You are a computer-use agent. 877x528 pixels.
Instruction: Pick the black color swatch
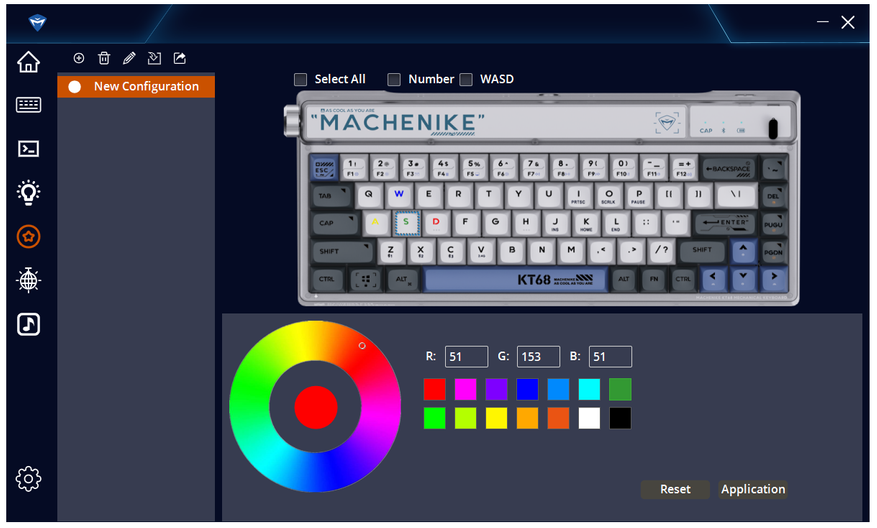[620, 418]
